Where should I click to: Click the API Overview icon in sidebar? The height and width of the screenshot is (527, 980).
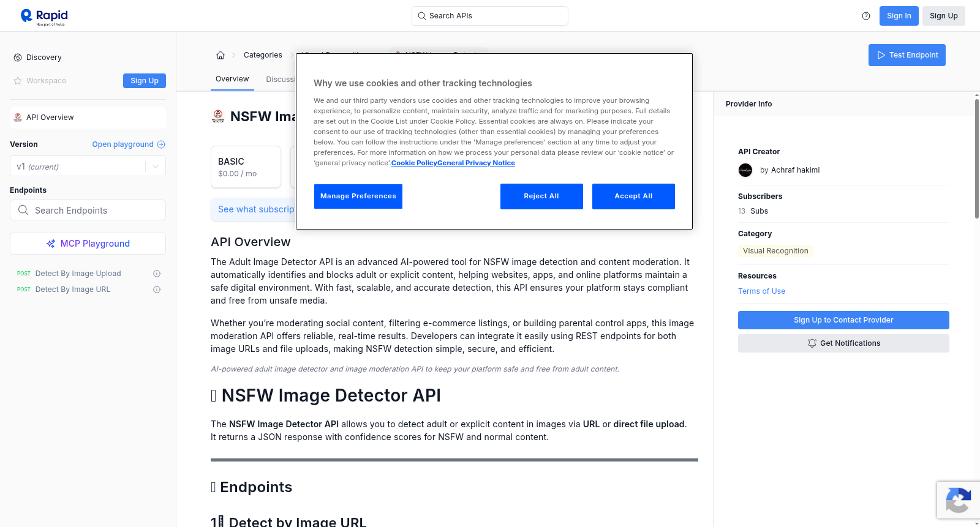[x=18, y=118]
